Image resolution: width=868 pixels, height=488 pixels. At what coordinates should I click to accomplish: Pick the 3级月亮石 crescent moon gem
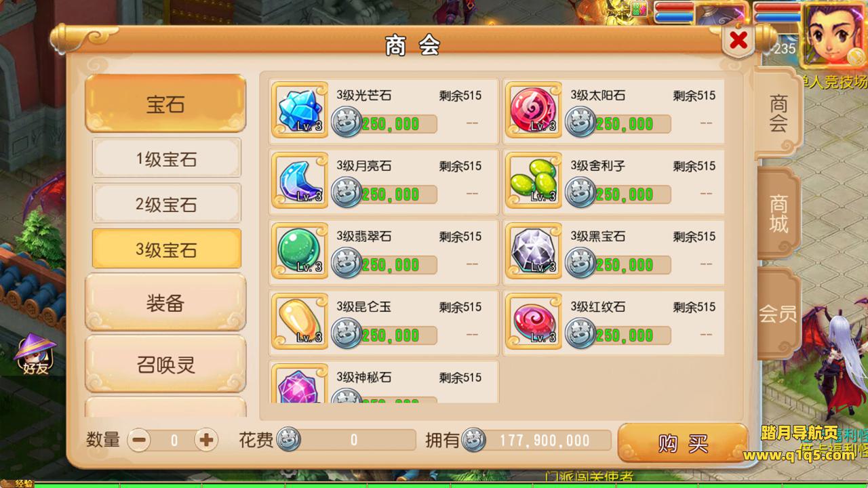(300, 180)
